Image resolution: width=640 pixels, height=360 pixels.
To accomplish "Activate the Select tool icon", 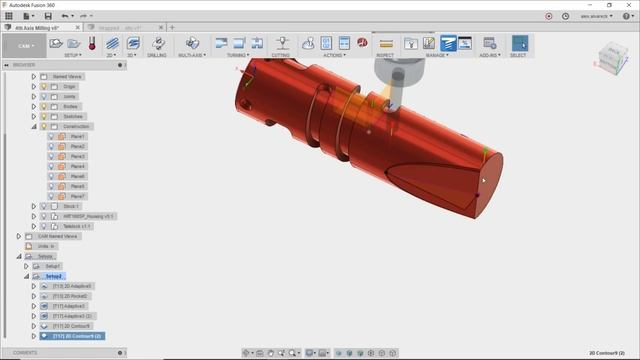I will [x=520, y=43].
